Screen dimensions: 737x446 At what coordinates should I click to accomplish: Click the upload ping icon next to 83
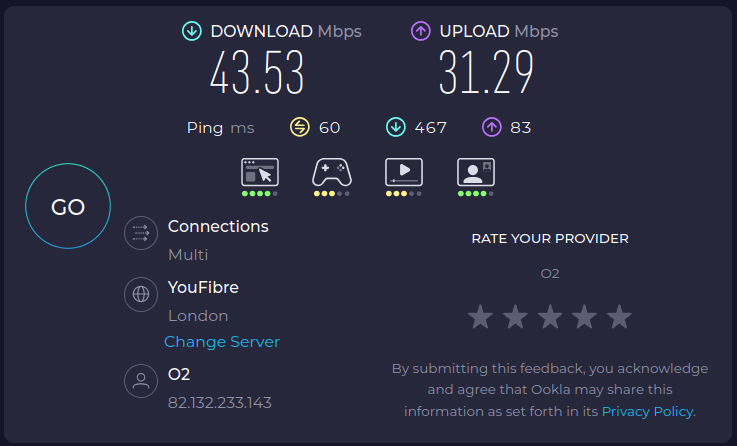coord(491,127)
